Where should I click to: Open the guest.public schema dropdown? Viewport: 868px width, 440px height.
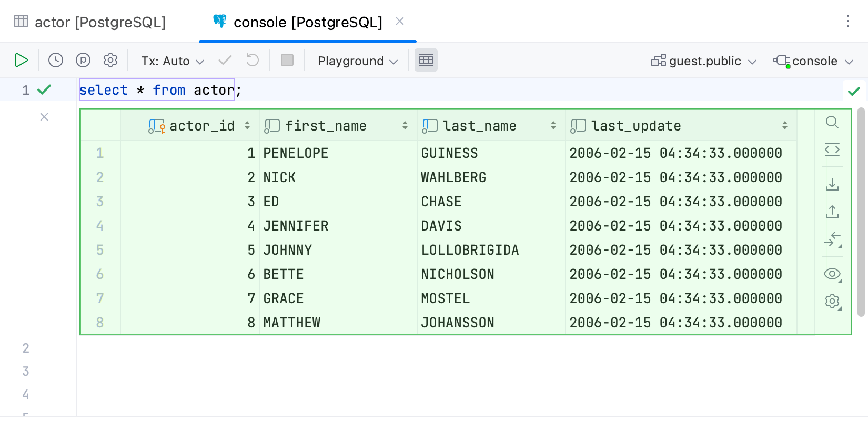(704, 61)
